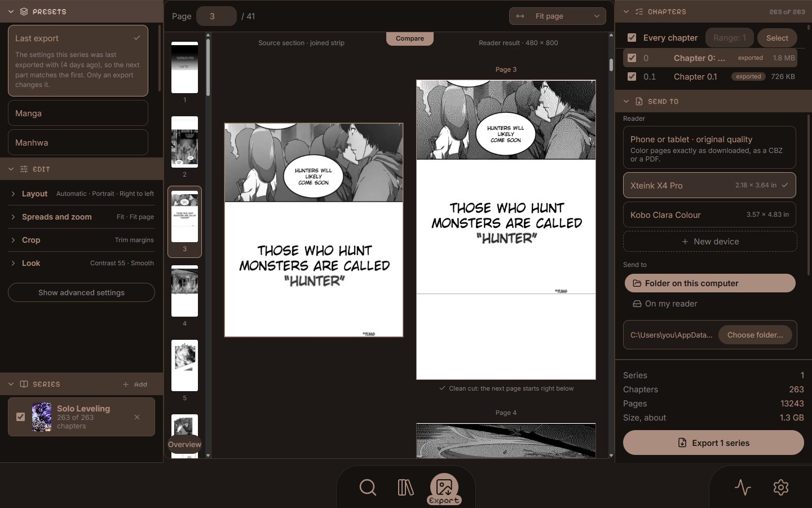Click the Solo Leveling cover thumbnail
Viewport: 812px width, 508px height.
42,417
